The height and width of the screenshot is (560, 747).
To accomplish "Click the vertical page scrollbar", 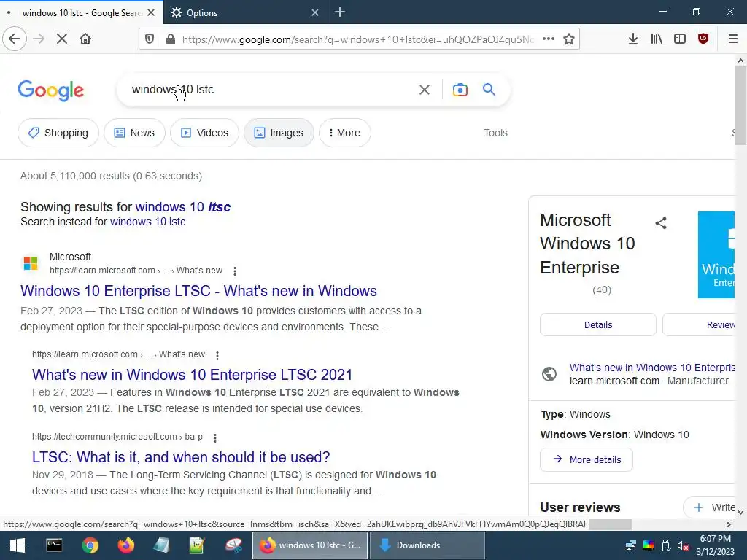I will click(x=740, y=105).
